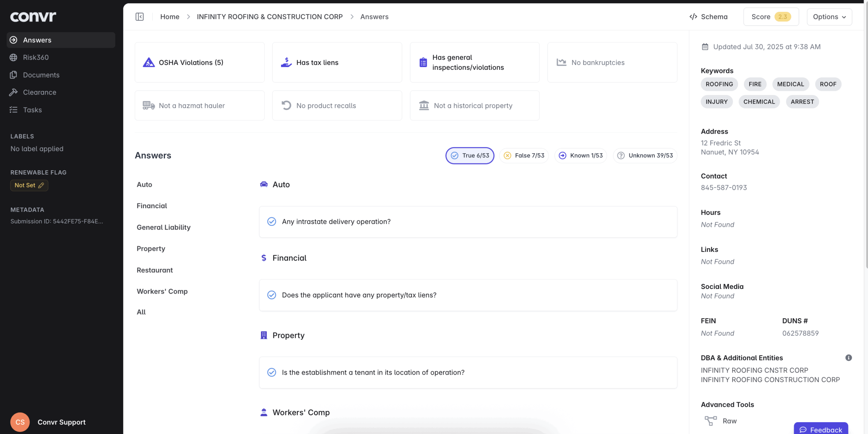Viewport: 868px width, 434px height.
Task: Open INFINITY ROOFING & CONSTRUCTION CORP breadcrumb
Action: (x=270, y=17)
